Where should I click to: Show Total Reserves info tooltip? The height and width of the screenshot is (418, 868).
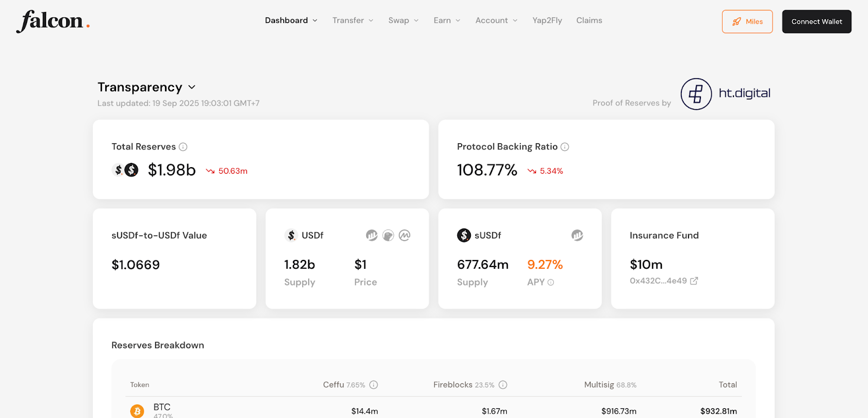[183, 147]
